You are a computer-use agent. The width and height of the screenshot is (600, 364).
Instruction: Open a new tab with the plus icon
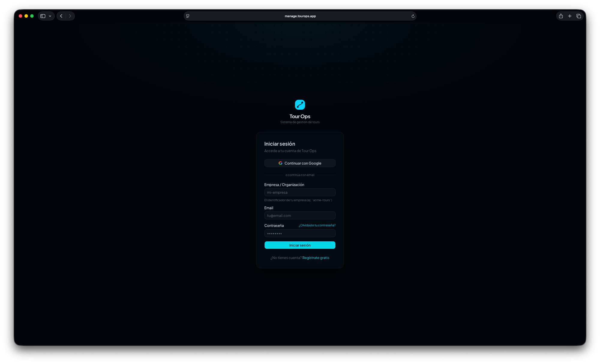pos(569,16)
